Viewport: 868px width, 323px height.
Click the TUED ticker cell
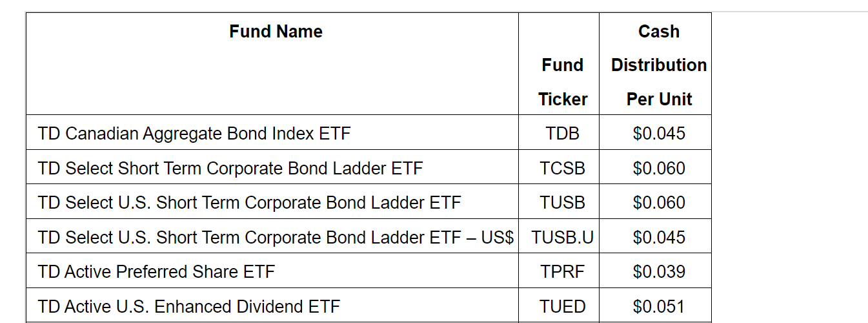[x=562, y=306]
